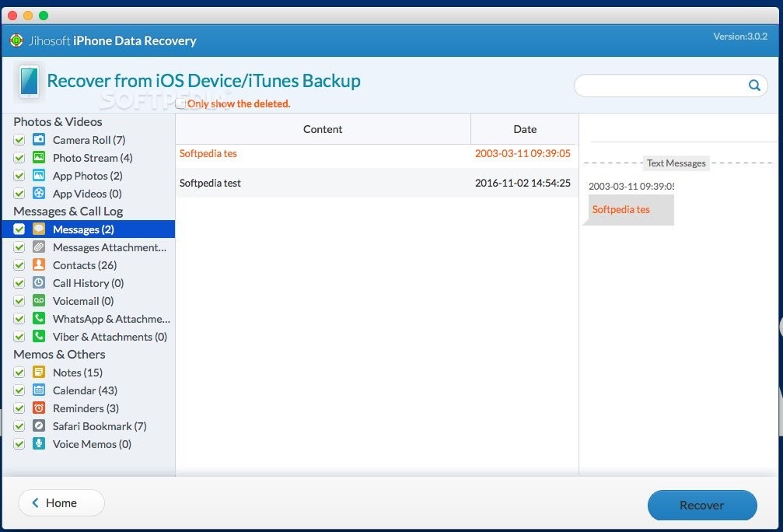The width and height of the screenshot is (783, 532).
Task: Select App Photos (2) category
Action: pos(87,176)
